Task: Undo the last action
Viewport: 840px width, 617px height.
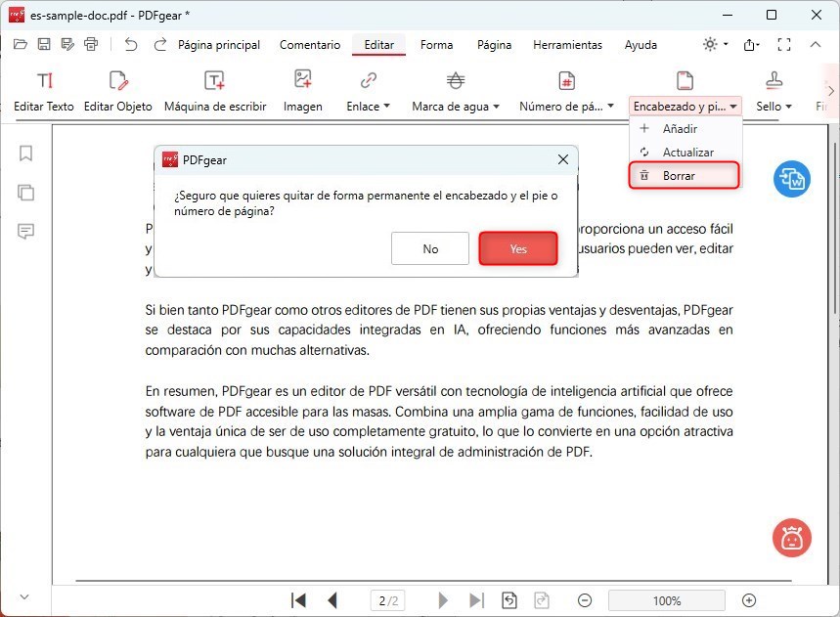Action: (x=131, y=44)
